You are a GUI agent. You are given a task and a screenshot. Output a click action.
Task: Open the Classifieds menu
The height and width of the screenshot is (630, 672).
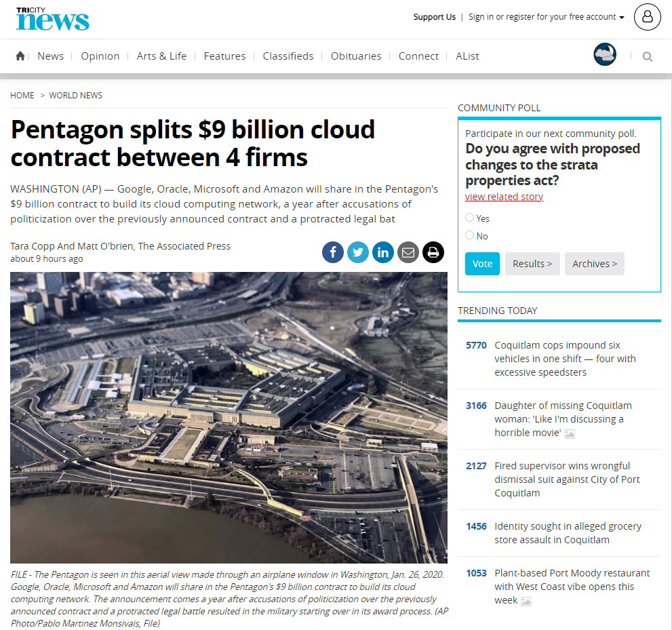point(288,56)
